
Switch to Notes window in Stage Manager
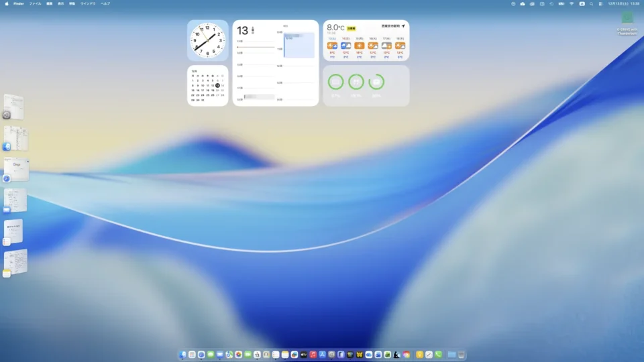click(15, 263)
